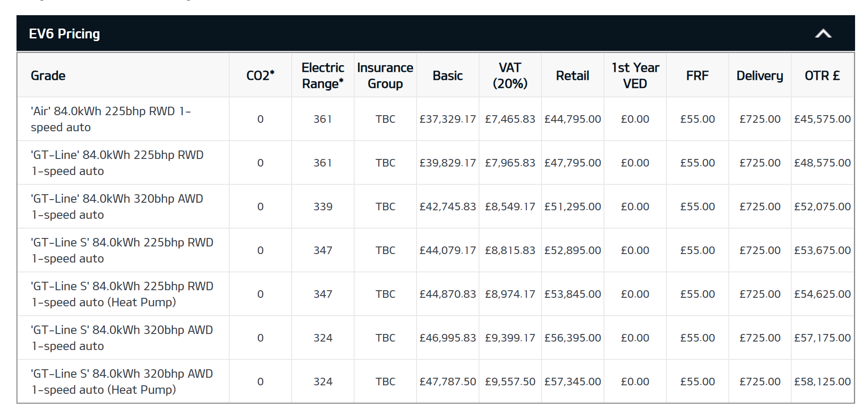The image size is (868, 413).
Task: Click the £0.00 VED in 'Air' row
Action: click(x=635, y=119)
